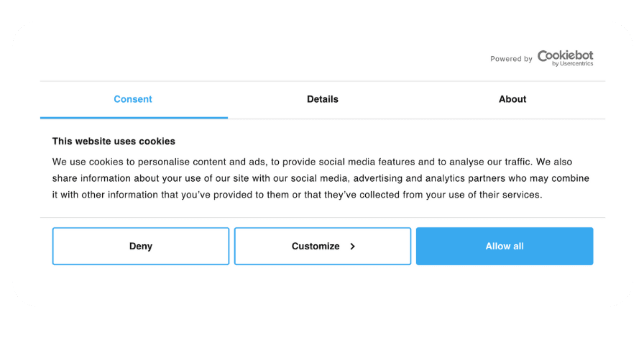Click the words 'analyse our traffic'
Viewport: 644px width, 337px height.
pos(490,162)
